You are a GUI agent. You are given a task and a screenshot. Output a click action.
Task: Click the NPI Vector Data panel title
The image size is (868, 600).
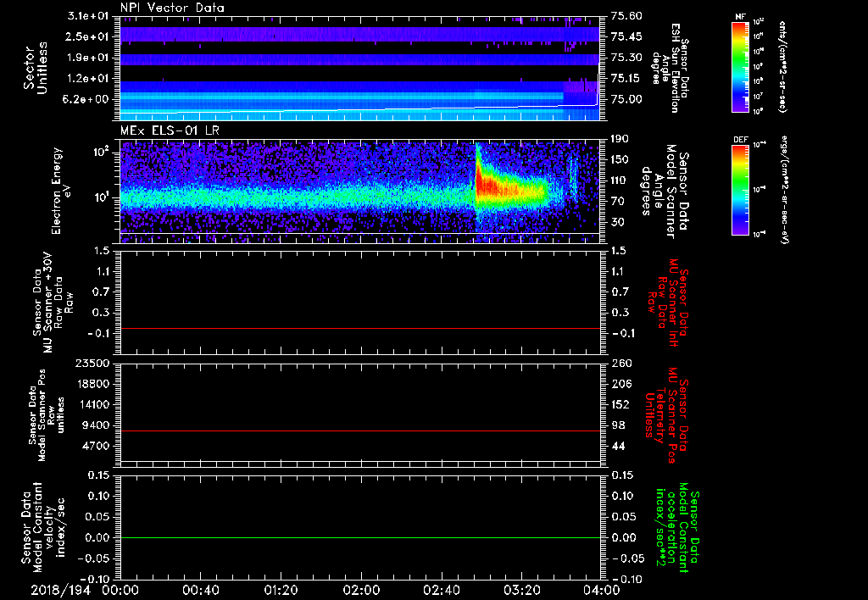[172, 8]
